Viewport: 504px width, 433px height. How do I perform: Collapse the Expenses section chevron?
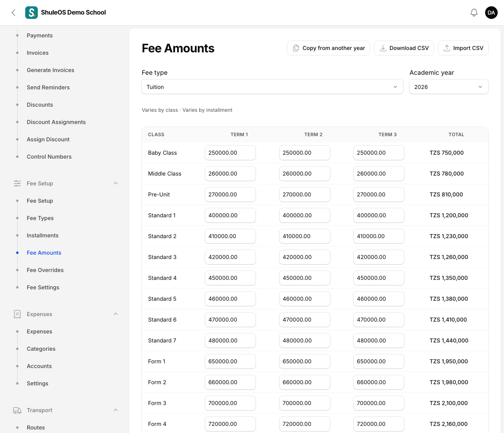116,314
